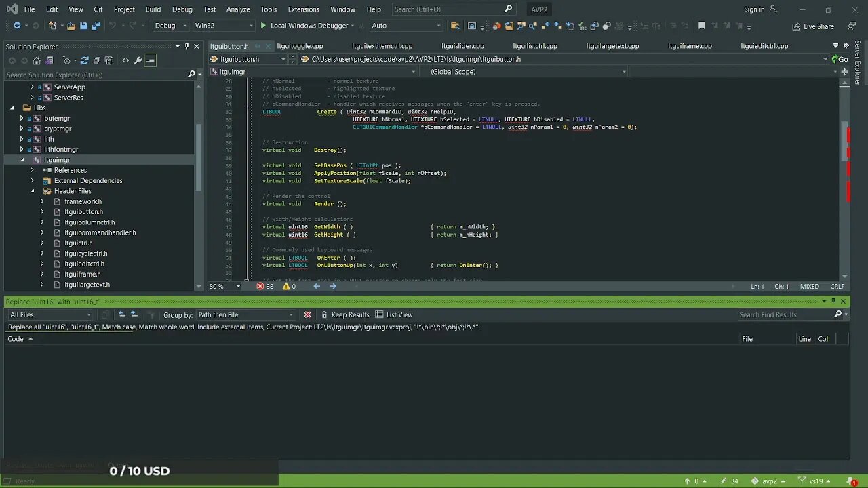Switch to ltguitoggle.cpp tab
The image size is (868, 488).
click(300, 46)
